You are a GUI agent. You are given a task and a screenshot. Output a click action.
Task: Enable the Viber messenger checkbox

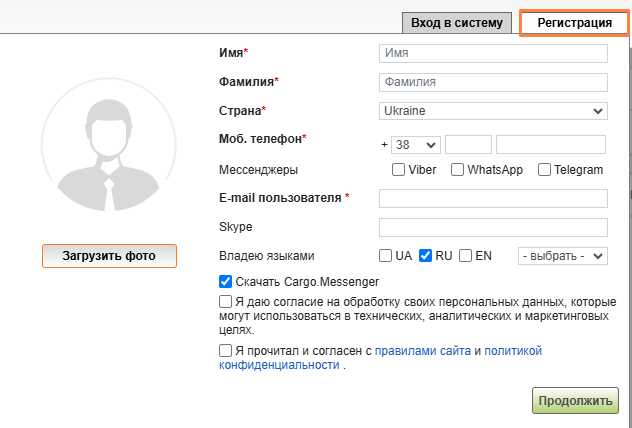coord(399,170)
